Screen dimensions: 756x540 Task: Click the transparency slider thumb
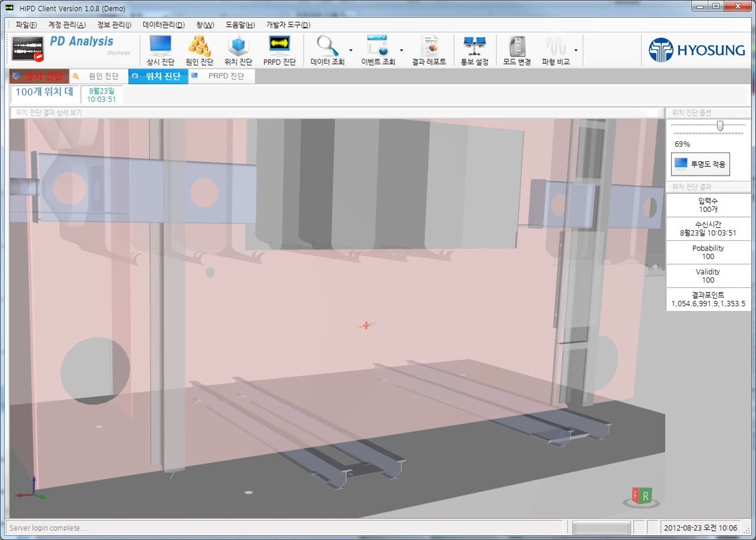click(720, 125)
